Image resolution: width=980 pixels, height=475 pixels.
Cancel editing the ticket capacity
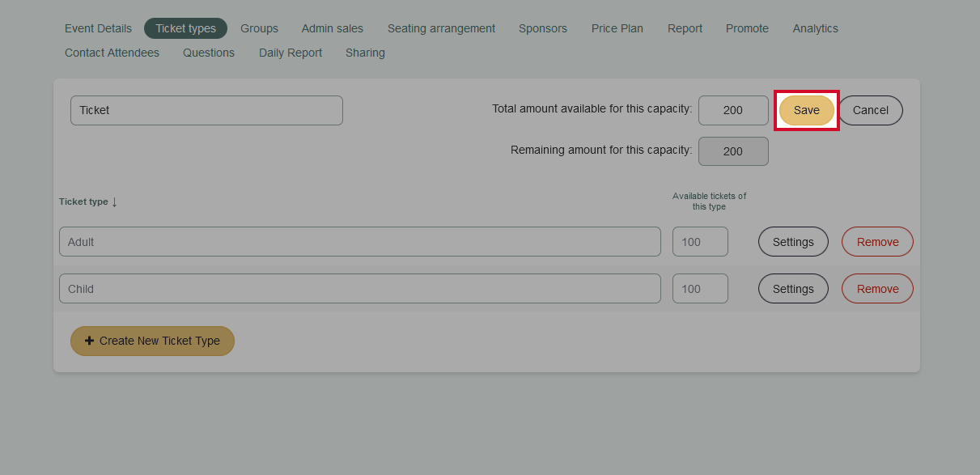(870, 110)
